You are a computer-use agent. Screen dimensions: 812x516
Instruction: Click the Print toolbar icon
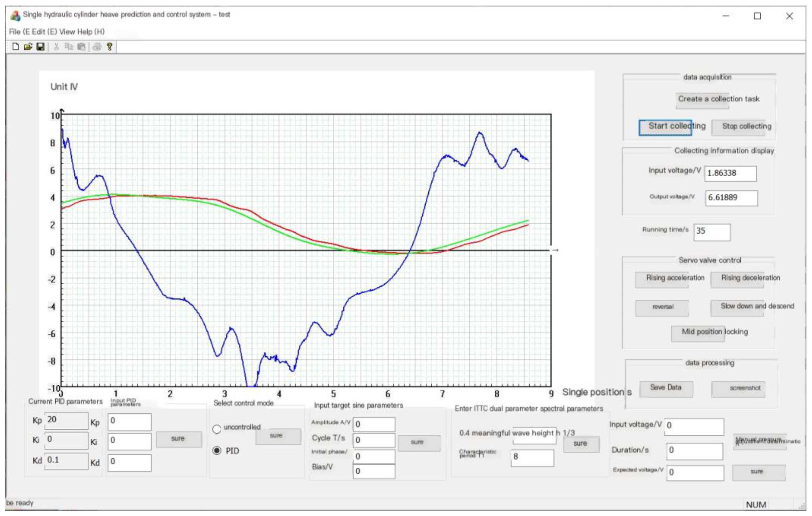(97, 47)
